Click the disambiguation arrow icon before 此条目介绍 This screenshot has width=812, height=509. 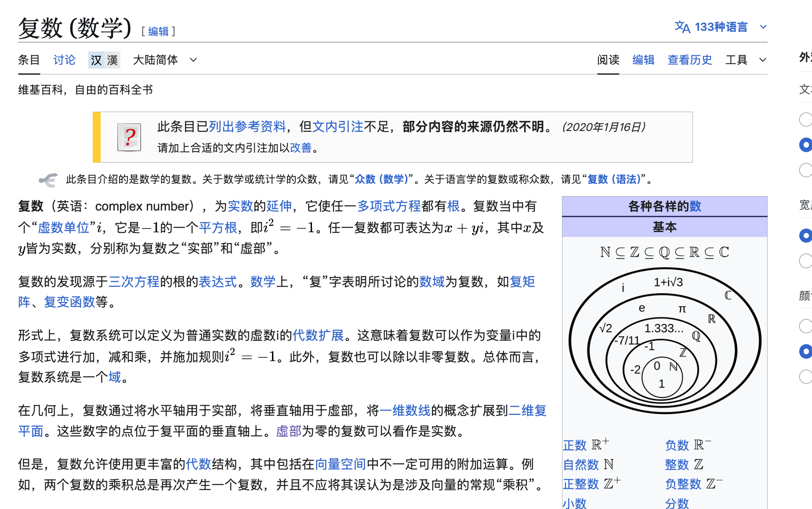click(48, 179)
